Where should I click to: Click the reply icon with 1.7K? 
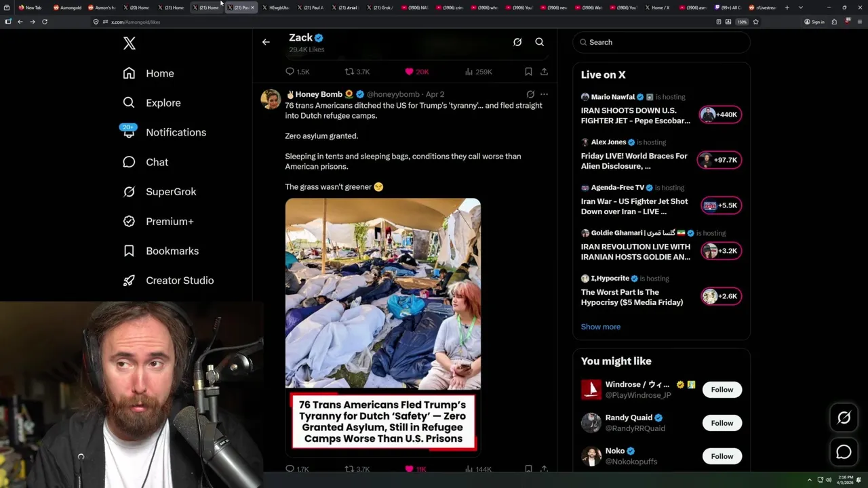[x=290, y=468]
